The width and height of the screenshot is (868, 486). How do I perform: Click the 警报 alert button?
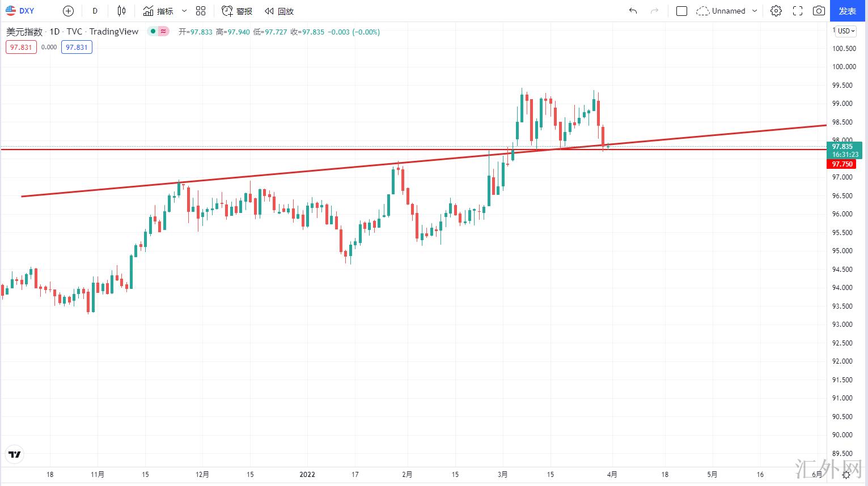pos(237,11)
